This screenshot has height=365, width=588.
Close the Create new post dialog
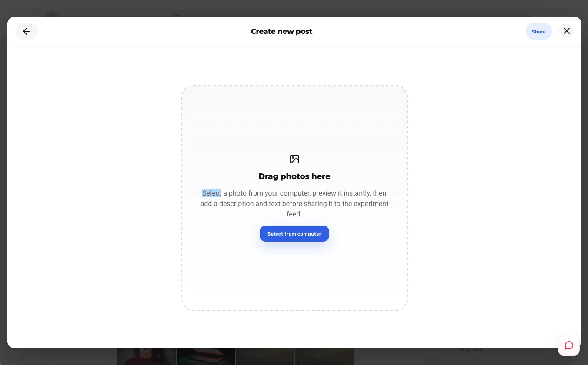[566, 31]
